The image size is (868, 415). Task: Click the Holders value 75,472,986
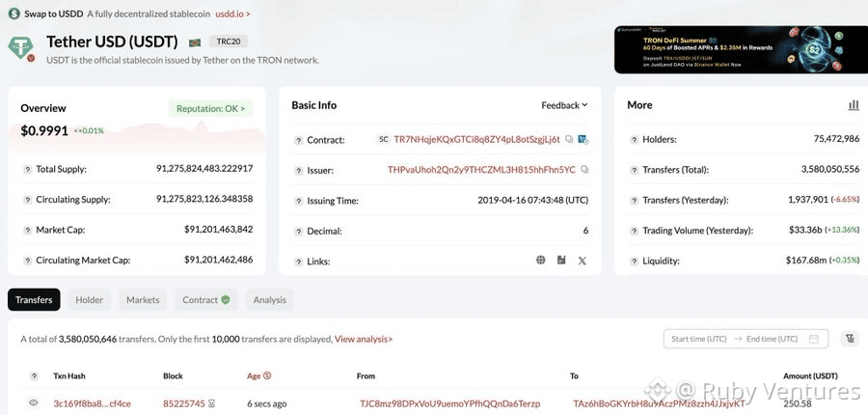(x=836, y=139)
